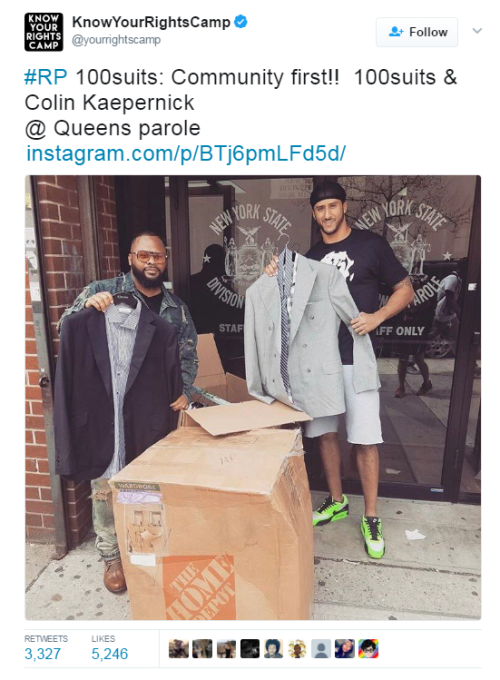
Task: Open the instagram.com/p/BTj6pmLFd5d link
Action: pos(186,154)
